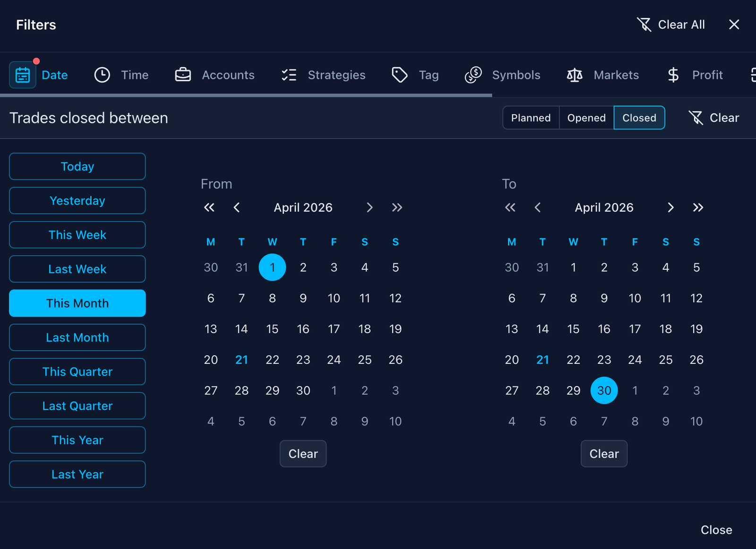Click the Clear All button

pos(671,25)
